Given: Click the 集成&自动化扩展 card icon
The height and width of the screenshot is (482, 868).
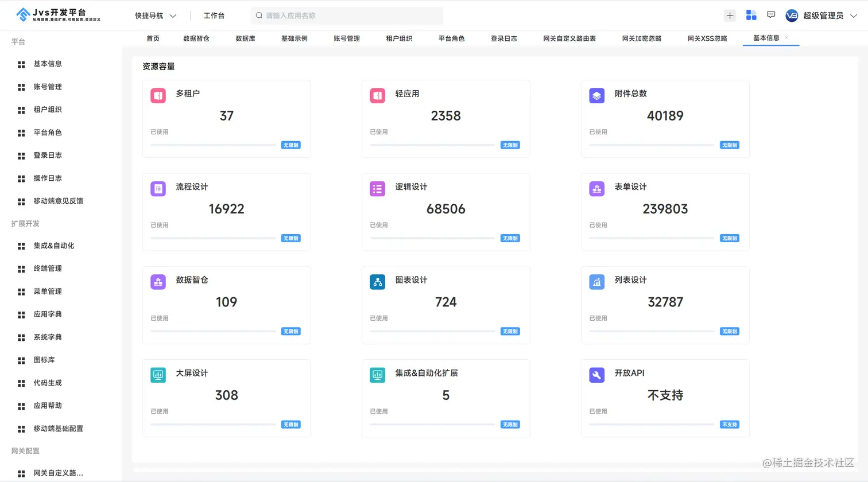Looking at the screenshot, I should tap(378, 375).
